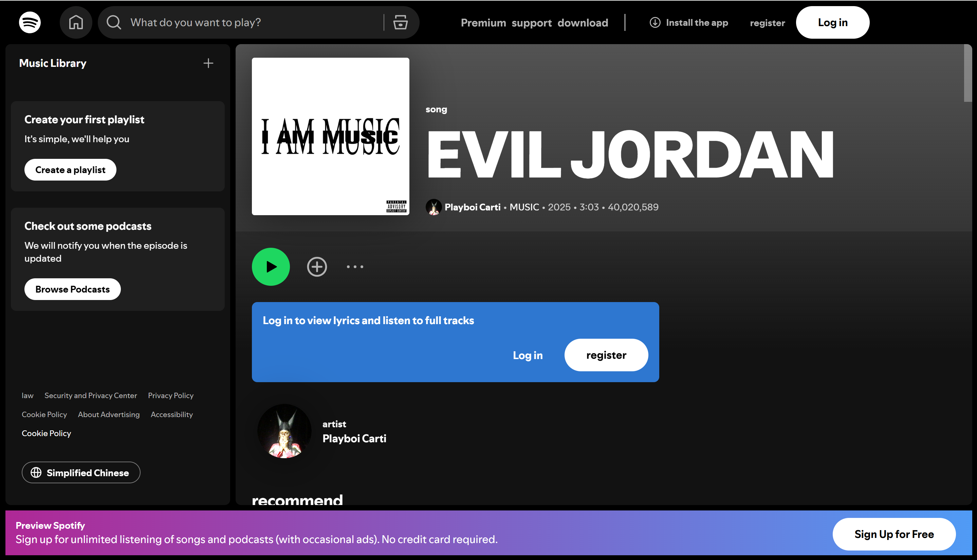Click the plus icon to save the song
This screenshot has height=560, width=977.
(316, 266)
